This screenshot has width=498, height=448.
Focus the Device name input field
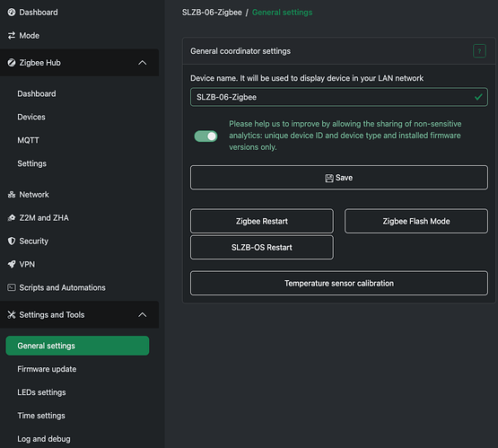[x=339, y=97]
